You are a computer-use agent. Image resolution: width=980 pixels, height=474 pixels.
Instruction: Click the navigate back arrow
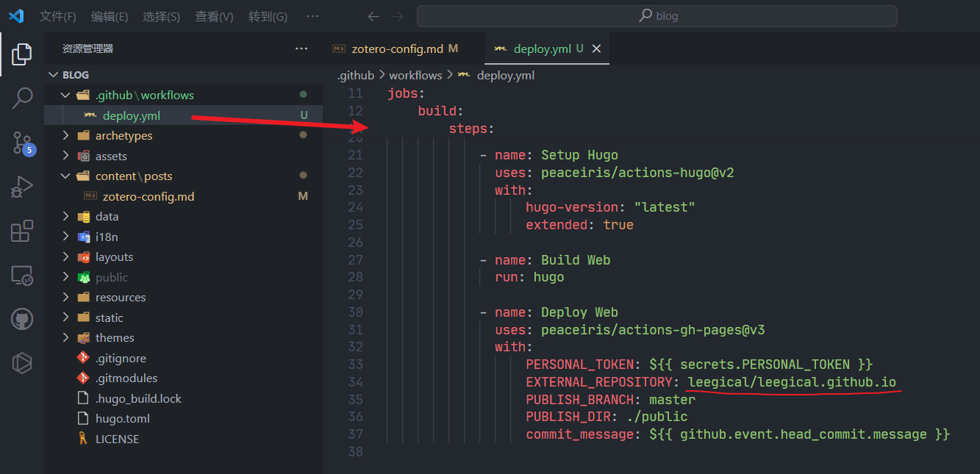point(373,15)
